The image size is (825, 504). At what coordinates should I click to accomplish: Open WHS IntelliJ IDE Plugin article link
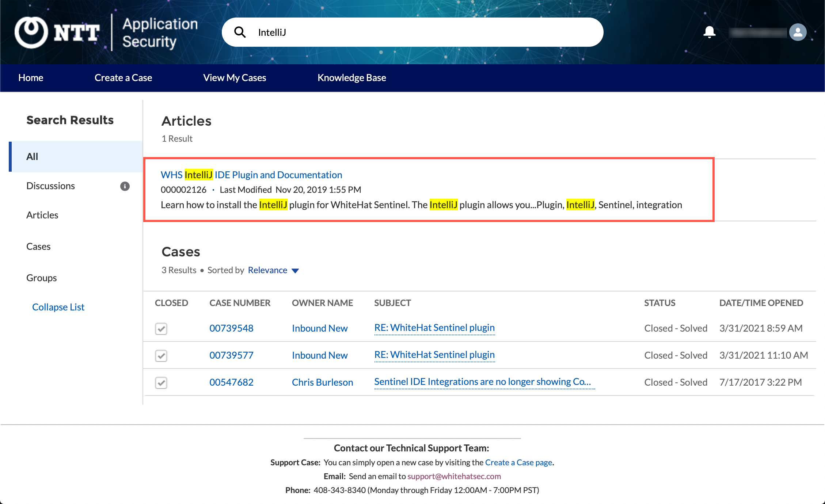coord(251,175)
